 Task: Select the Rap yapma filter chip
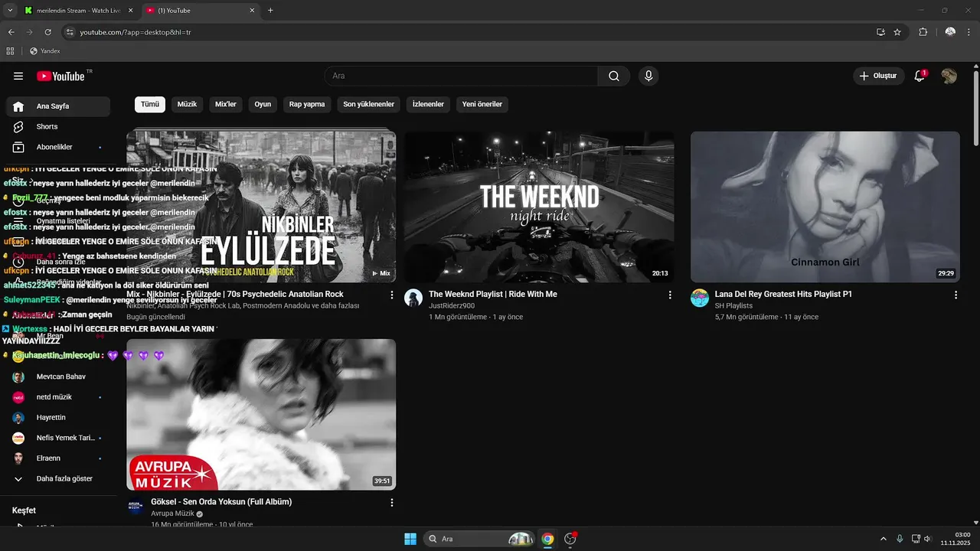coord(307,104)
